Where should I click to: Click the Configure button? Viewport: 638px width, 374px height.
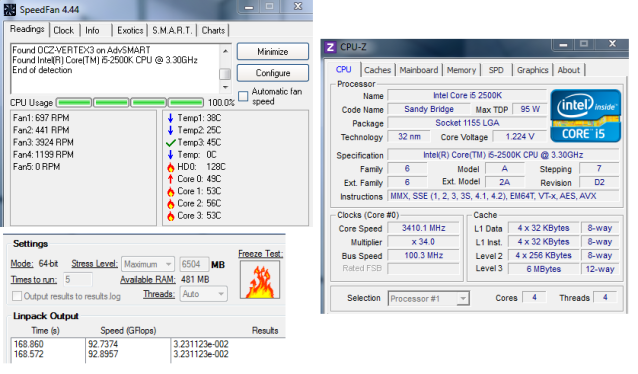273,73
